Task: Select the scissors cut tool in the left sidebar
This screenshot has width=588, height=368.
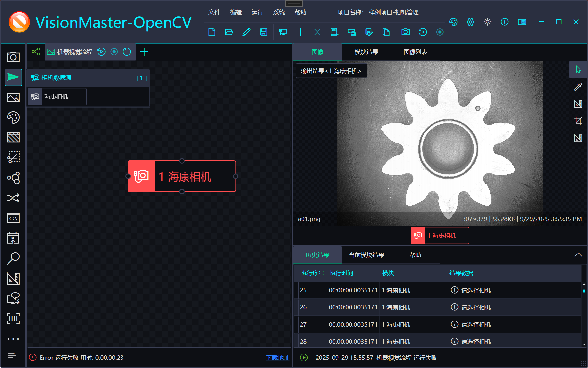Action: click(13, 157)
